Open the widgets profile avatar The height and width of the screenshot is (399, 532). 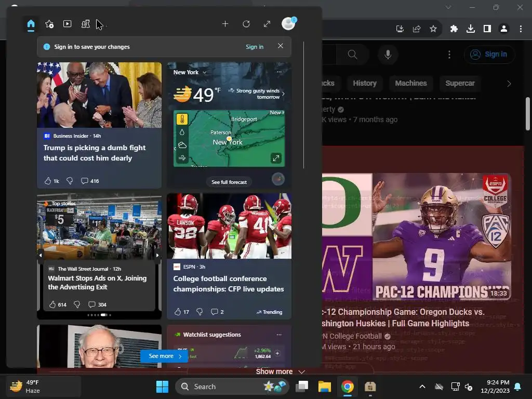(x=289, y=24)
